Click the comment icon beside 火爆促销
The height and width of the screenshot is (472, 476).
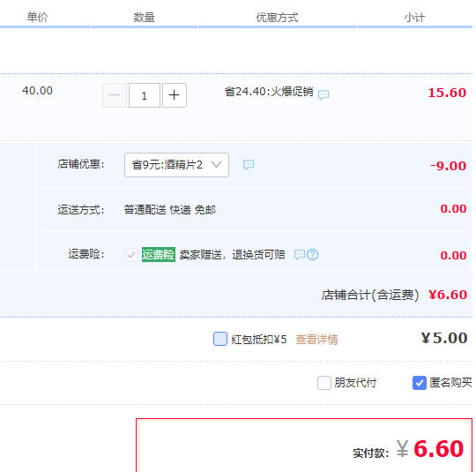pos(324,94)
